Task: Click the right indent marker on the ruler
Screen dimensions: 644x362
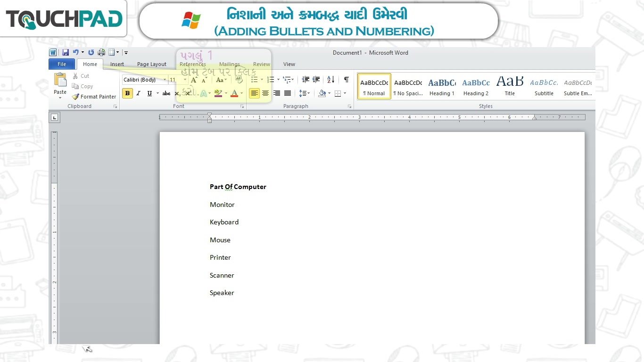Action: [x=534, y=119]
